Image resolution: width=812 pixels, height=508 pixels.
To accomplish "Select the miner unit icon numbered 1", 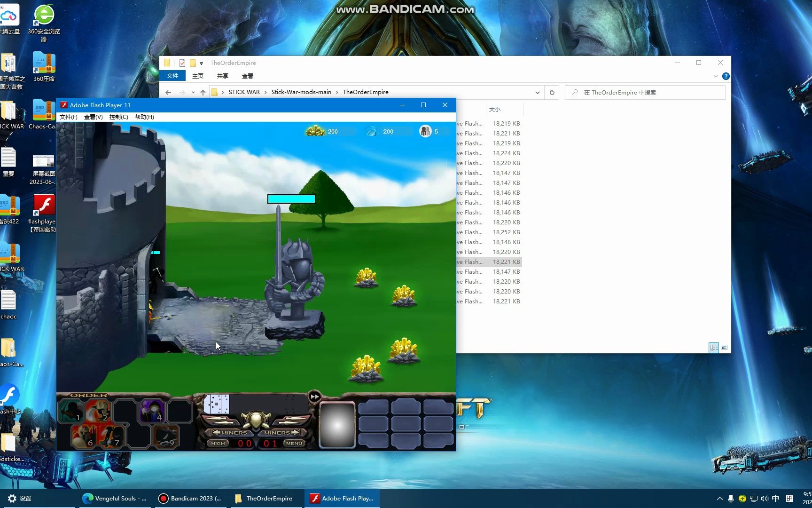I will [x=71, y=411].
